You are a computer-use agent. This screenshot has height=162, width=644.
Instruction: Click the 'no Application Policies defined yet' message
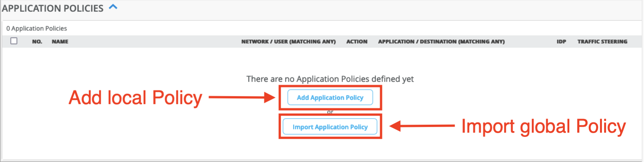330,79
